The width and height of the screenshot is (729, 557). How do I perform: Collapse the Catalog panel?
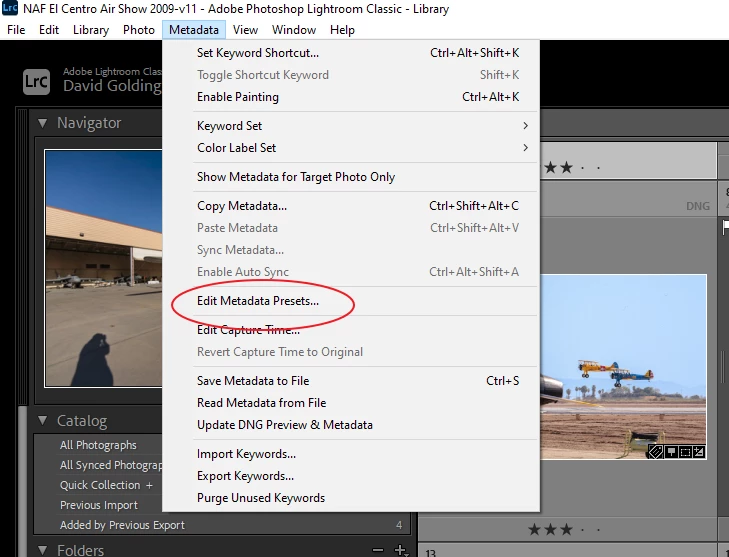point(43,421)
